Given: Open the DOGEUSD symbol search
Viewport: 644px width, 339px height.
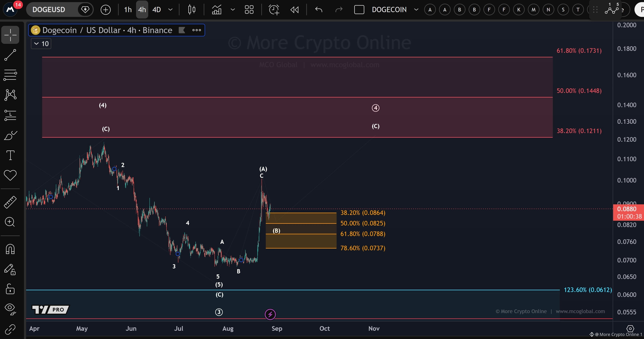Looking at the screenshot, I should [49, 10].
